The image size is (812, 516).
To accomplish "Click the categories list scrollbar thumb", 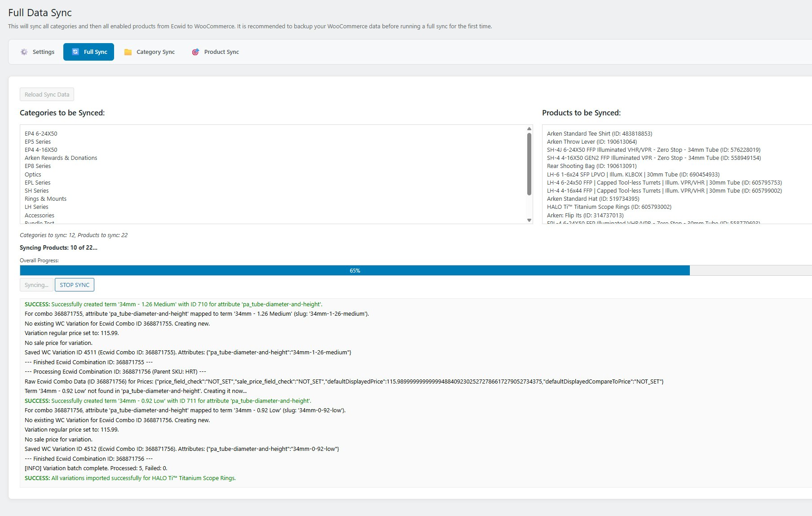I will click(x=529, y=164).
